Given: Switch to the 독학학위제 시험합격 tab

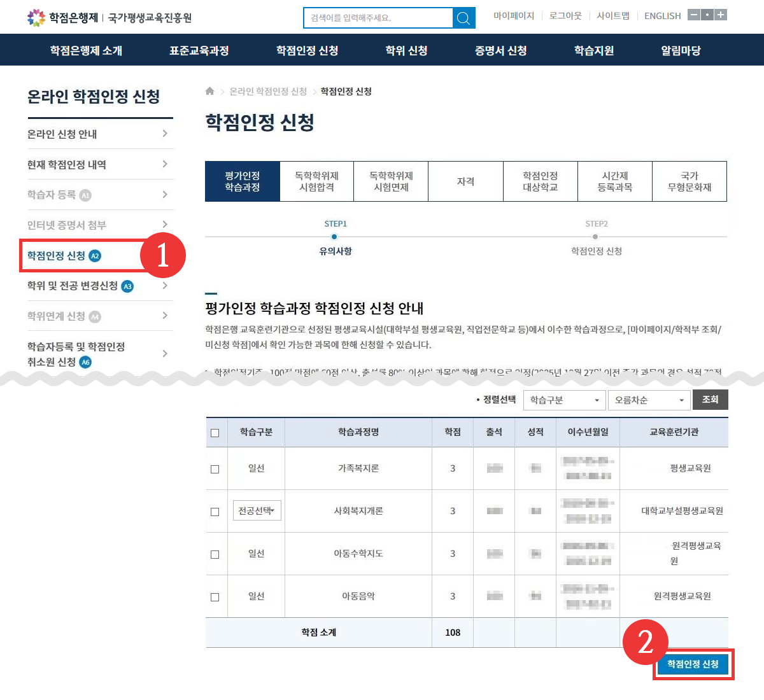Looking at the screenshot, I should point(316,181).
